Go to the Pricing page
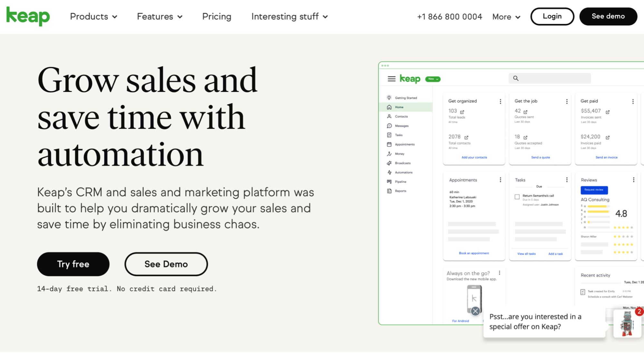 pos(217,16)
